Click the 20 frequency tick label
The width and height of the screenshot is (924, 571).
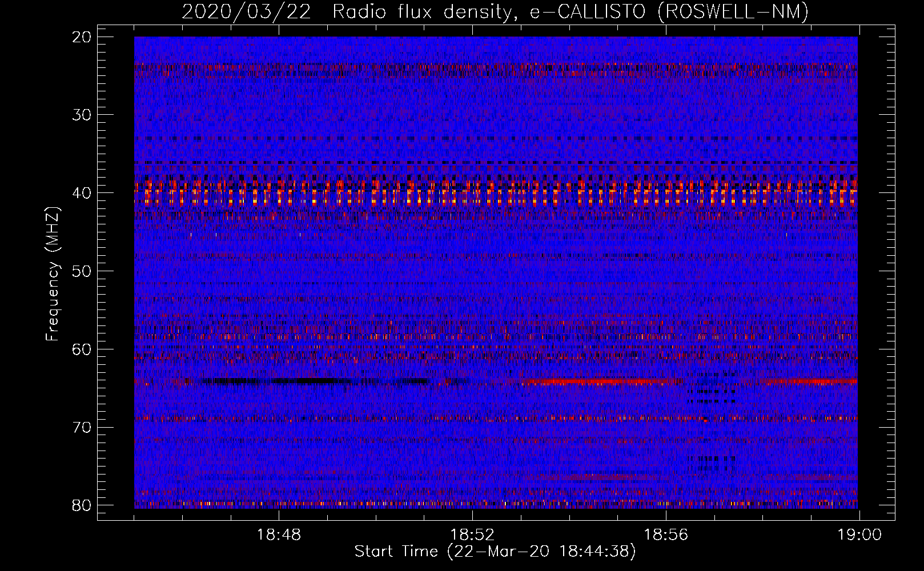[82, 37]
